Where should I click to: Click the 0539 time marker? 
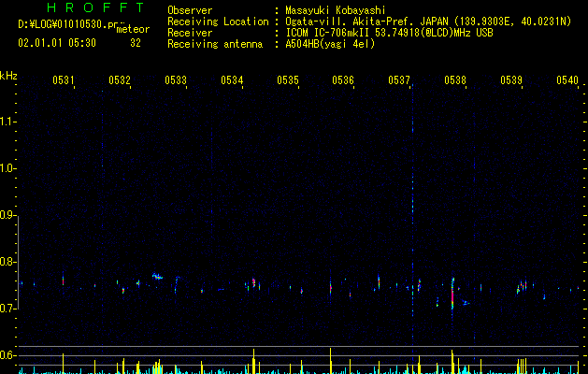pyautogui.click(x=511, y=79)
